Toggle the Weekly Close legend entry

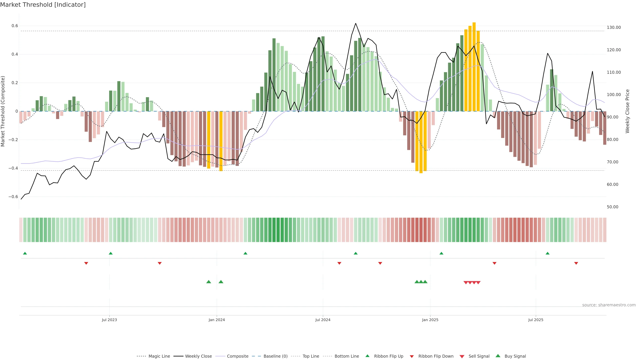(198, 356)
